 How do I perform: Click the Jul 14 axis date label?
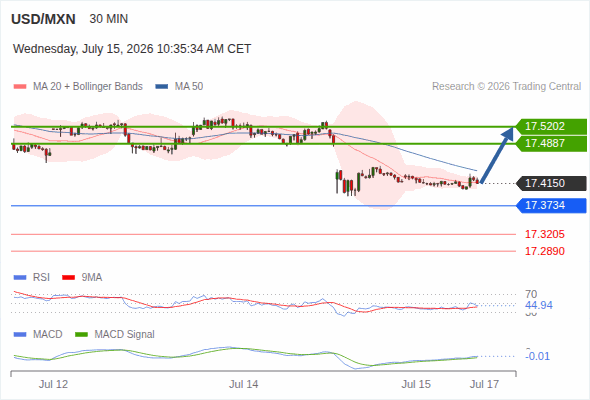point(244,385)
